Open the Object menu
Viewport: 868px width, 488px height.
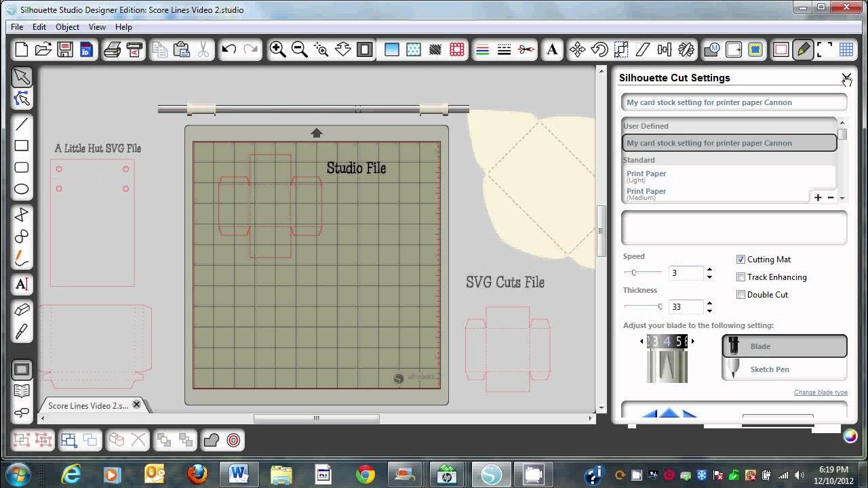67,27
